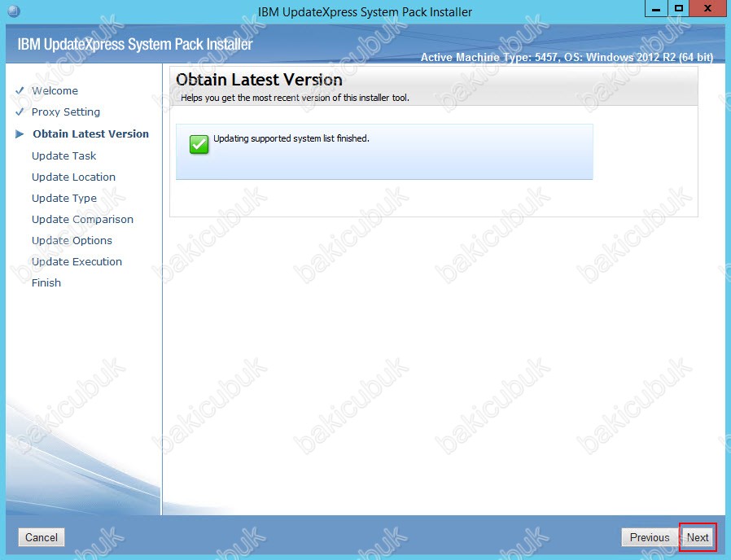Select the Welcome step in sidebar

click(55, 90)
